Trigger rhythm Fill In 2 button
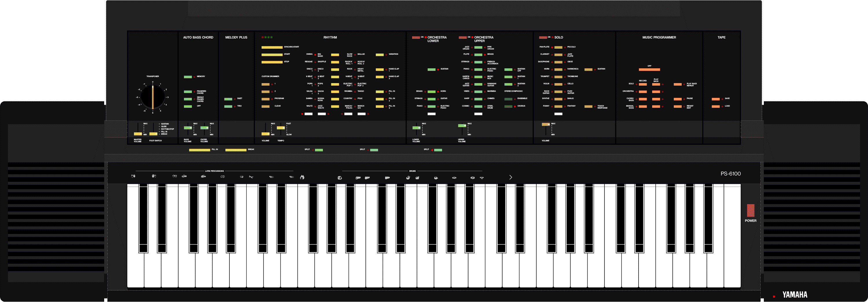This screenshot has height=302, width=868. [380, 99]
